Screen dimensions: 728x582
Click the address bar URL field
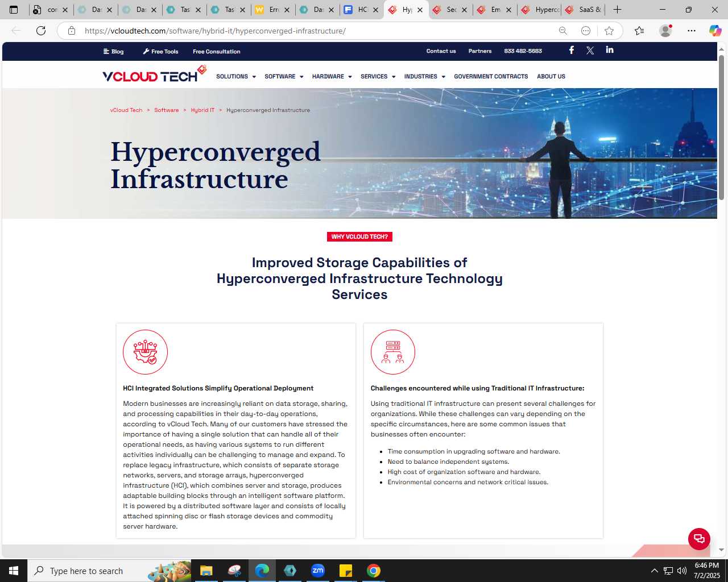pyautogui.click(x=318, y=31)
